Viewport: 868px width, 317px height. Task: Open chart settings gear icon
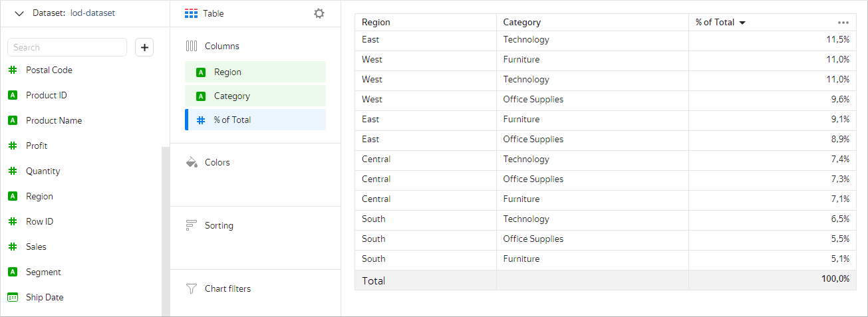click(319, 13)
